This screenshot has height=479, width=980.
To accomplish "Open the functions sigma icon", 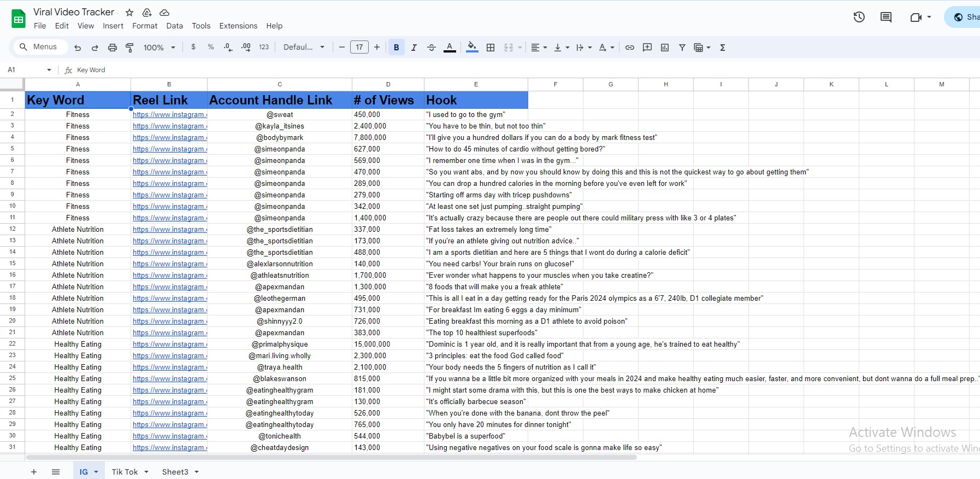I will 723,48.
